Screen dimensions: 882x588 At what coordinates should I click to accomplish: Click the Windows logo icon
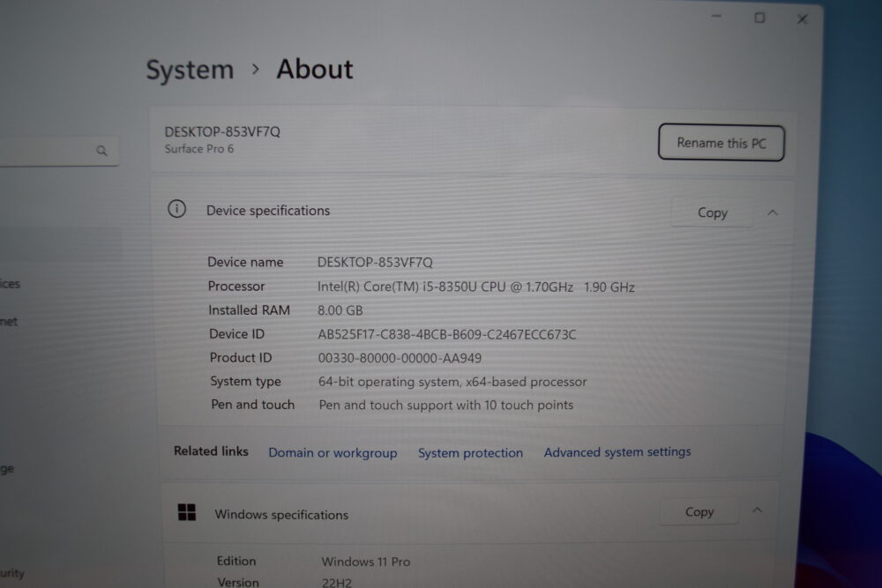pyautogui.click(x=187, y=512)
